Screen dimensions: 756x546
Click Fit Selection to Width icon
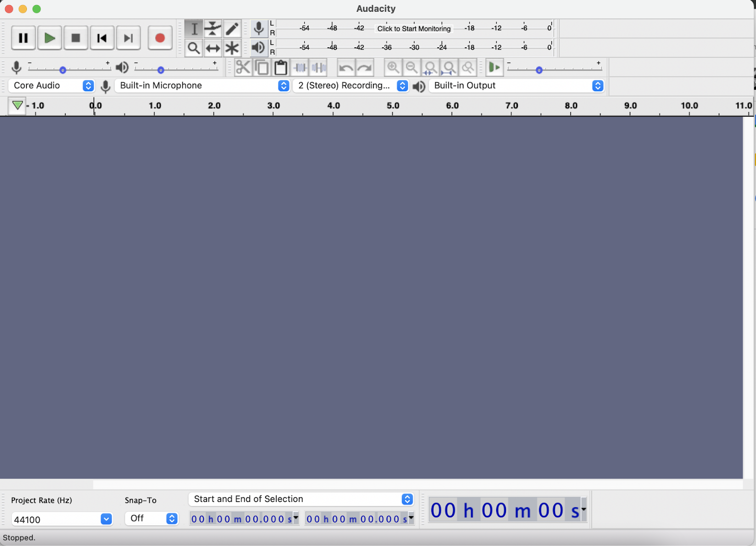click(x=430, y=68)
